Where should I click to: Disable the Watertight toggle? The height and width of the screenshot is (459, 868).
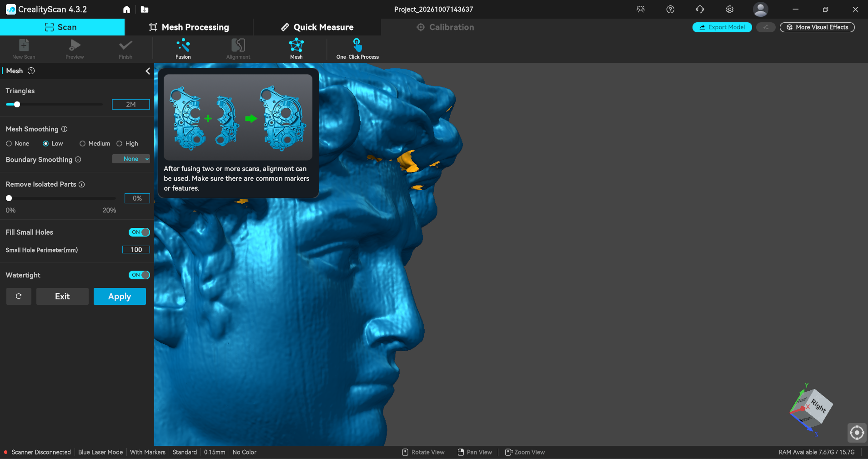(139, 275)
